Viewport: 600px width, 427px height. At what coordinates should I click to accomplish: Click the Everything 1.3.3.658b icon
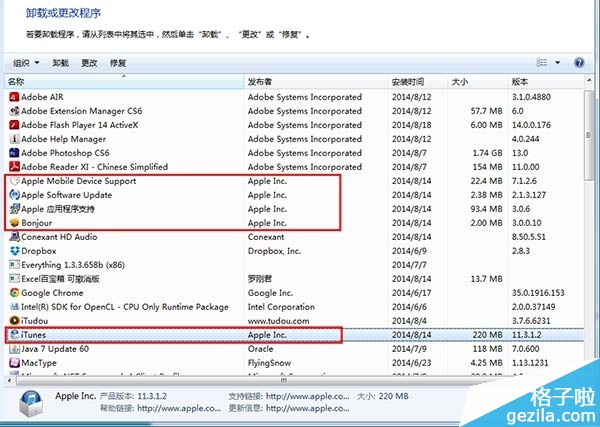(14, 265)
